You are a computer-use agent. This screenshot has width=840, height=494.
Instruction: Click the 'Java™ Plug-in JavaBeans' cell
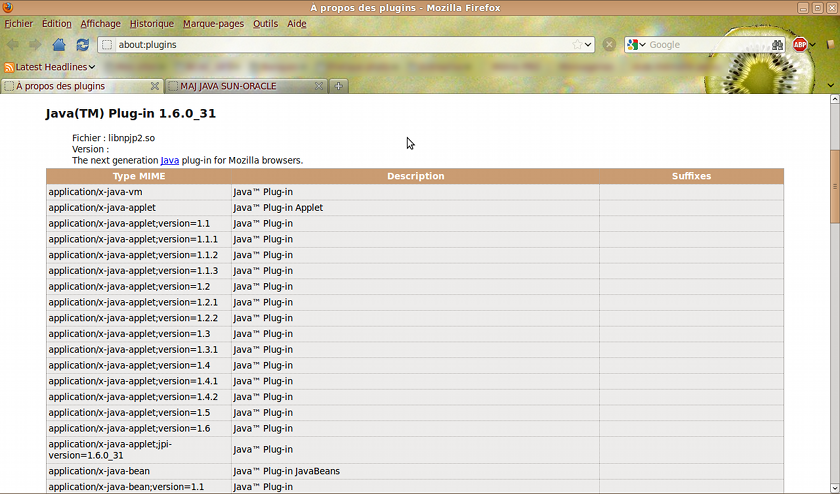(x=416, y=471)
